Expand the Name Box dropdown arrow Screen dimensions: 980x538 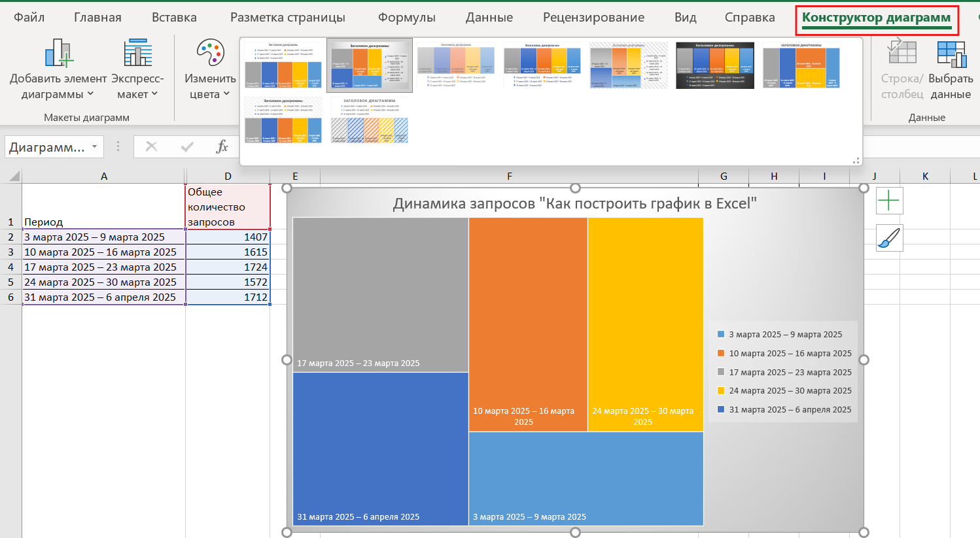pos(95,146)
